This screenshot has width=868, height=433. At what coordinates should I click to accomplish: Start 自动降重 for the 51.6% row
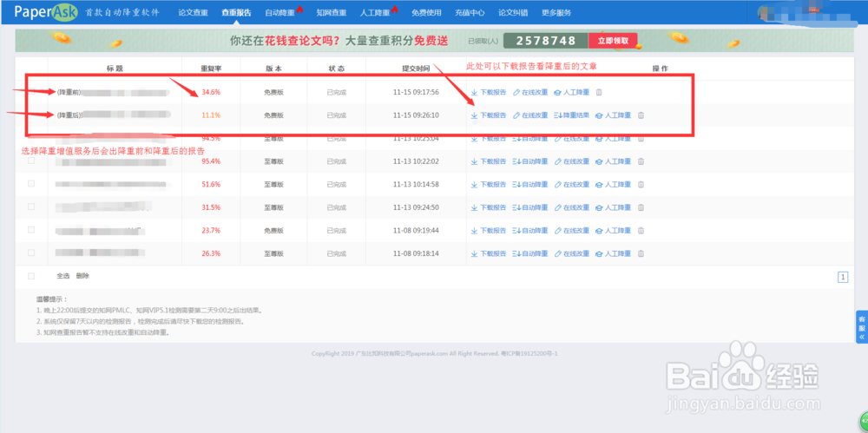[x=530, y=184]
